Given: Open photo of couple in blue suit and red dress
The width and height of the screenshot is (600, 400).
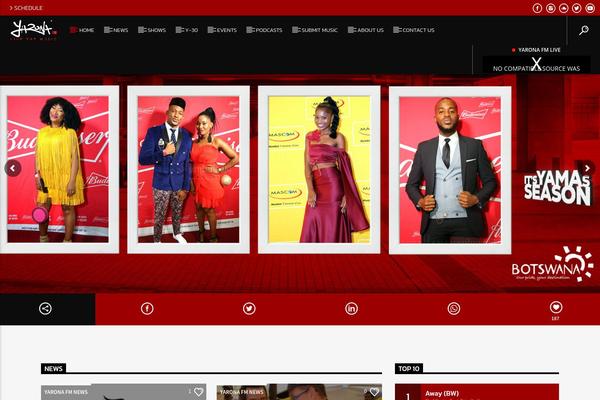Looking at the screenshot, I should tap(189, 169).
